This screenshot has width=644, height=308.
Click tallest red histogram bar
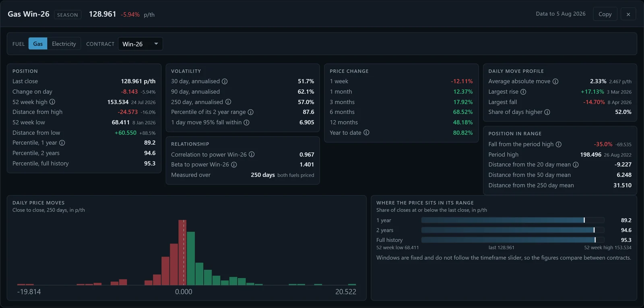(x=182, y=252)
